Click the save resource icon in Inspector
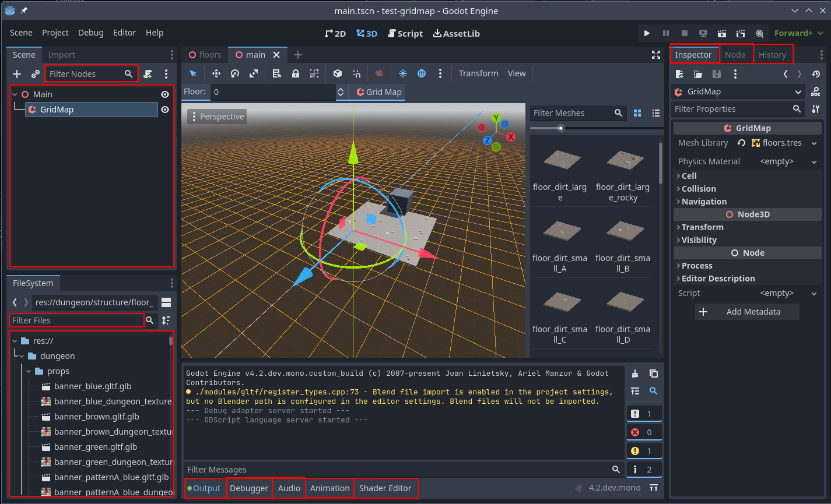 pos(717,74)
